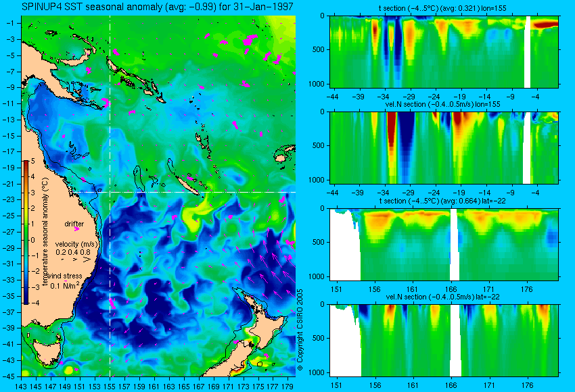Click longitude tick 155 on the map's bottom axis
The image size is (575, 392).
(x=110, y=386)
